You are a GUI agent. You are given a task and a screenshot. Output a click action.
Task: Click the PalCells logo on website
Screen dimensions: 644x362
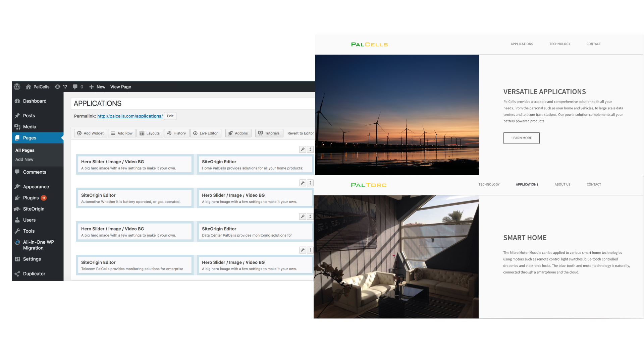(369, 44)
